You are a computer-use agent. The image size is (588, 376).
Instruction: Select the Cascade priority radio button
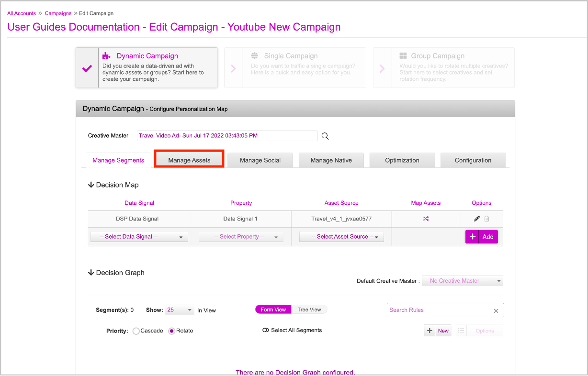136,331
